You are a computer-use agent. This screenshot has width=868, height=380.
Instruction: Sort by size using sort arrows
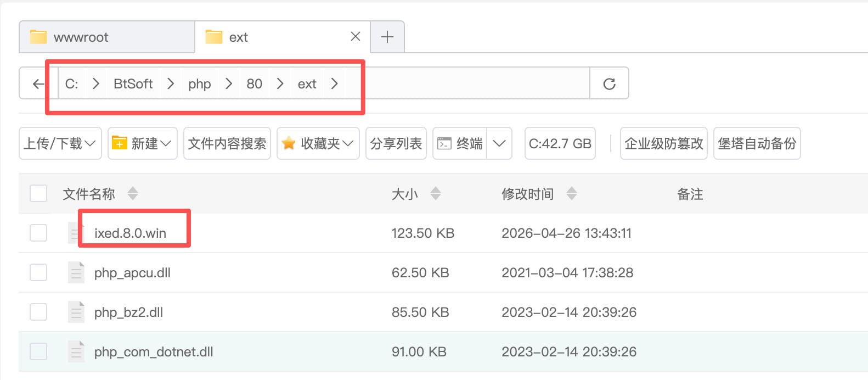click(436, 194)
